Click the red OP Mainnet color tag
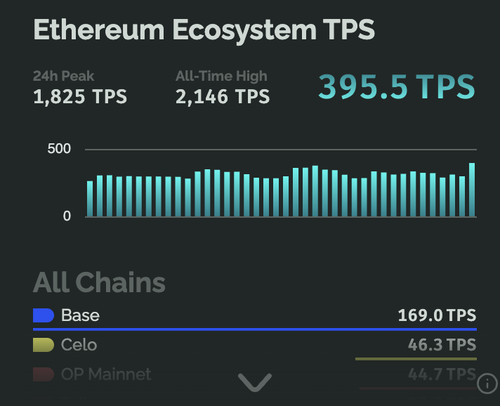The image size is (500, 406). tap(43, 374)
